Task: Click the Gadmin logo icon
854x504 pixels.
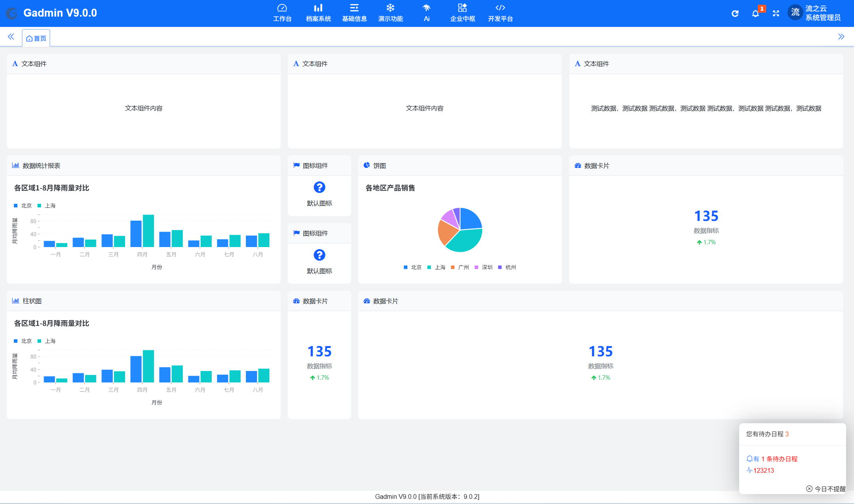Action: click(12, 13)
